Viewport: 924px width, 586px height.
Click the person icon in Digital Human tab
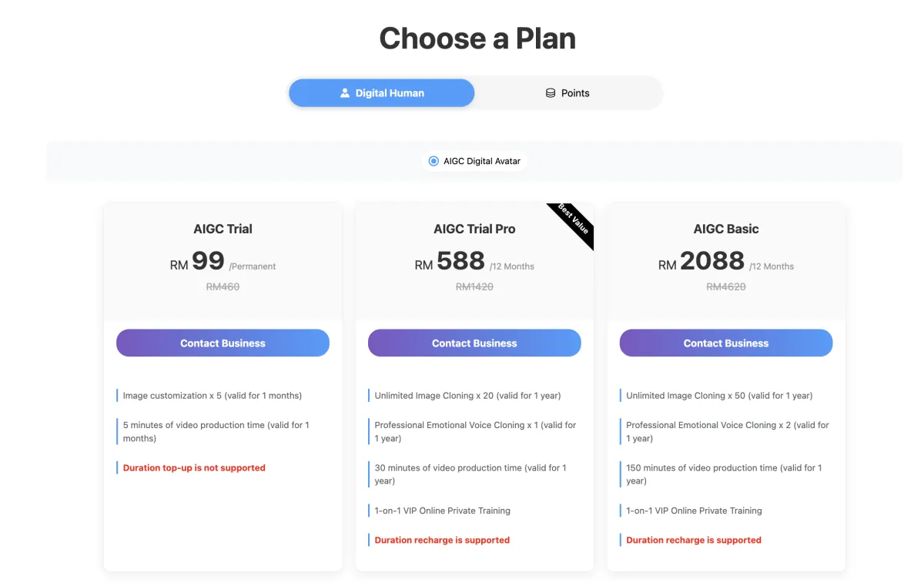[345, 93]
